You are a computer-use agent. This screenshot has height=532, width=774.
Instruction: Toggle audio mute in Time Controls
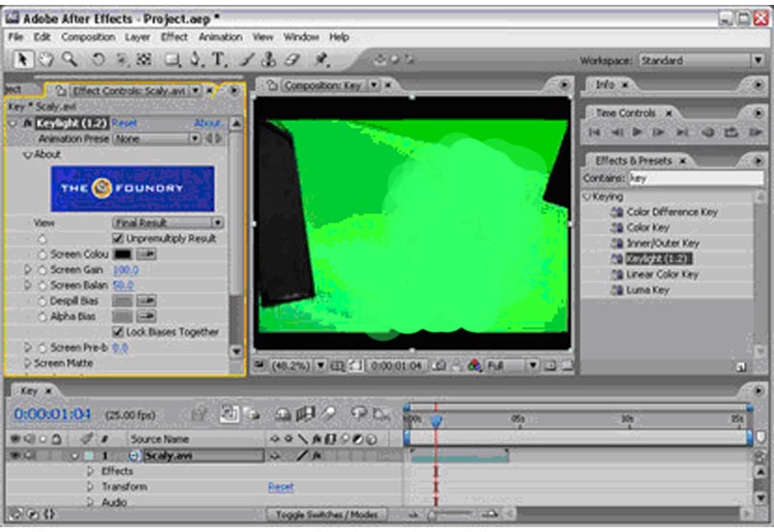coord(707,133)
